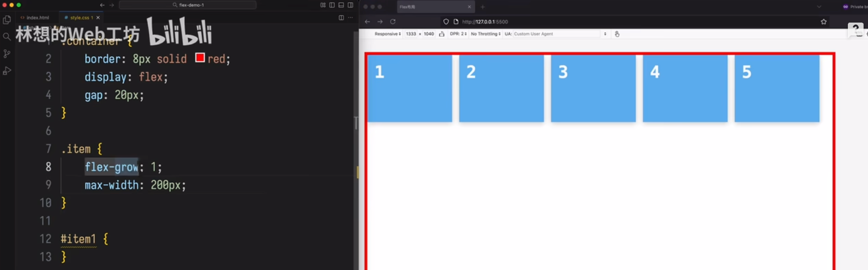This screenshot has height=270, width=868.
Task: Click the Private browsing indicator
Action: click(x=854, y=7)
